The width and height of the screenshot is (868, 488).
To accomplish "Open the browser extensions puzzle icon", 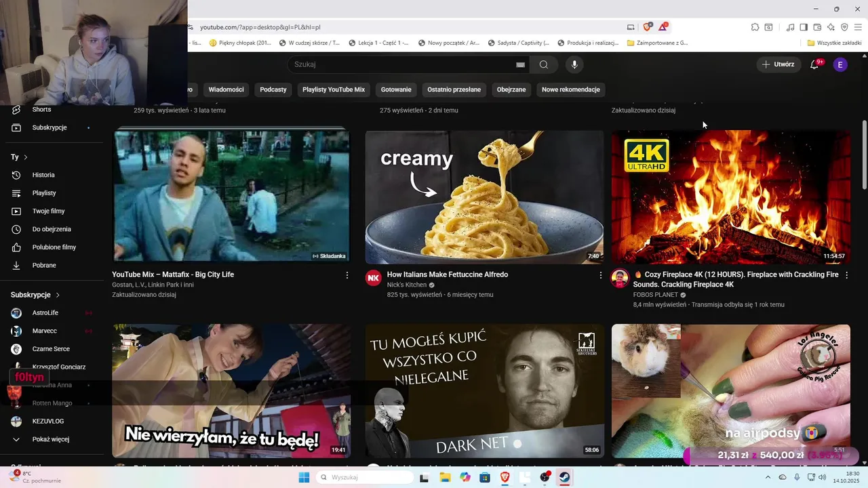I will (x=755, y=27).
